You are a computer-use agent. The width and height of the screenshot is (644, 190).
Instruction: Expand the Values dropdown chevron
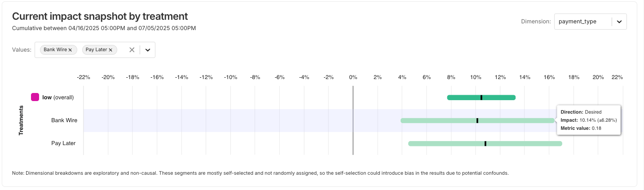click(147, 50)
